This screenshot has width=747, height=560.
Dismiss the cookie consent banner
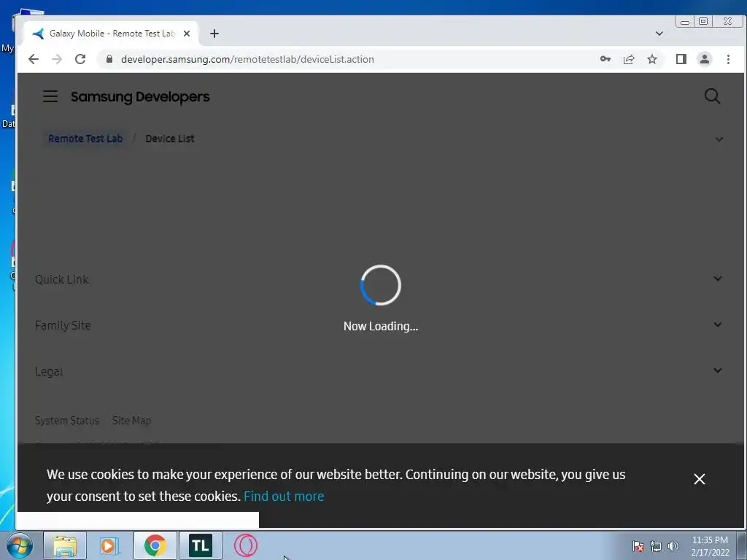pos(700,479)
